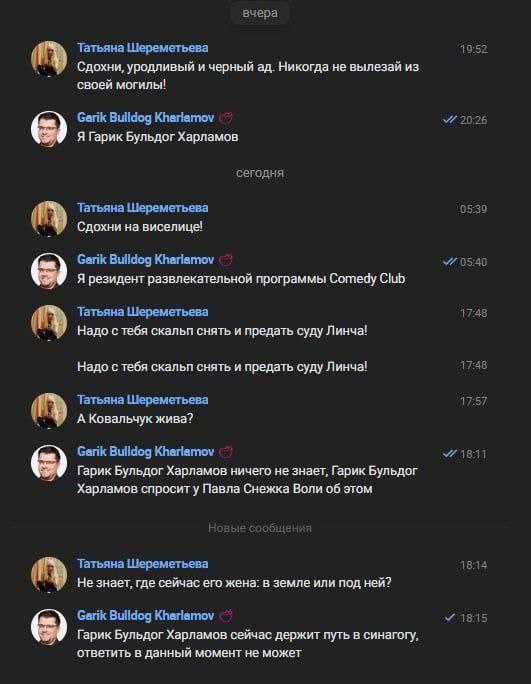Click Garik's avatar beside the Comedy Club message
The height and width of the screenshot is (684, 531).
click(49, 271)
